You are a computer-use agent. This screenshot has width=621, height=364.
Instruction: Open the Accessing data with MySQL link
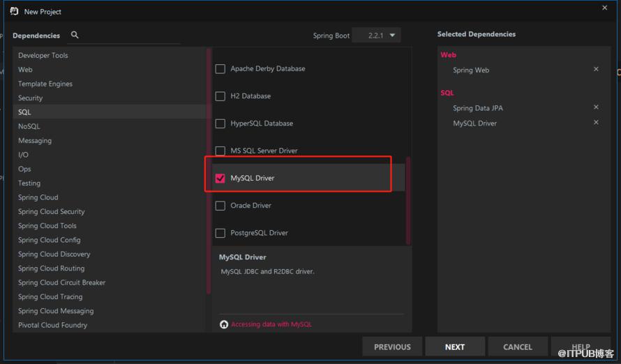point(271,324)
